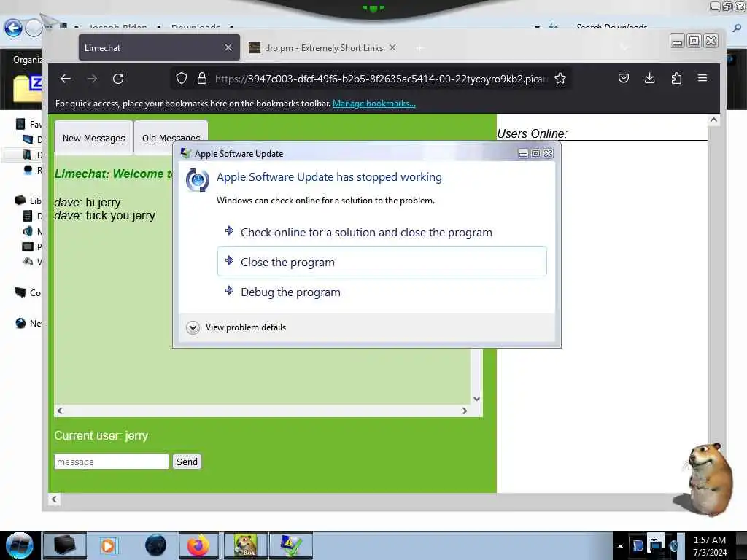Click the Send button
This screenshot has height=560, width=747.
(187, 462)
